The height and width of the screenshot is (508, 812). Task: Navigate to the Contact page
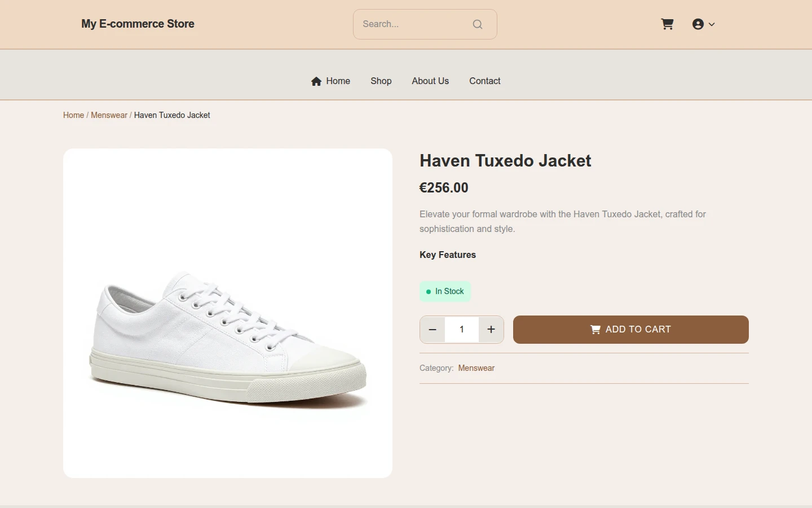click(x=485, y=81)
